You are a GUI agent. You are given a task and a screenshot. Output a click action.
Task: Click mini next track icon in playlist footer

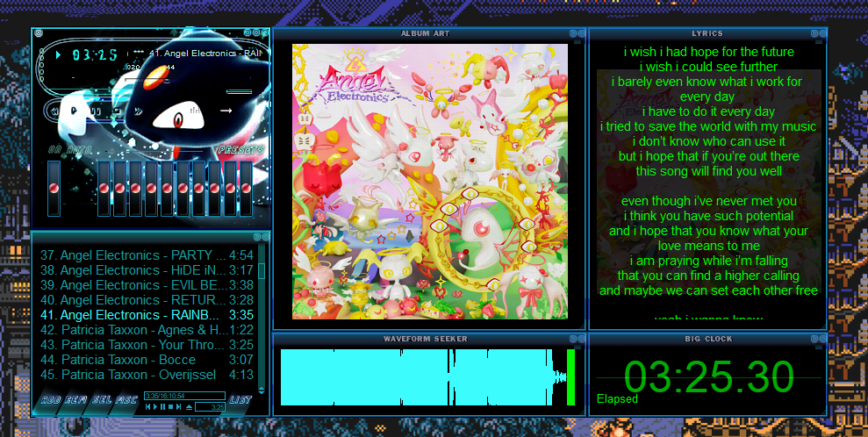coord(178,406)
